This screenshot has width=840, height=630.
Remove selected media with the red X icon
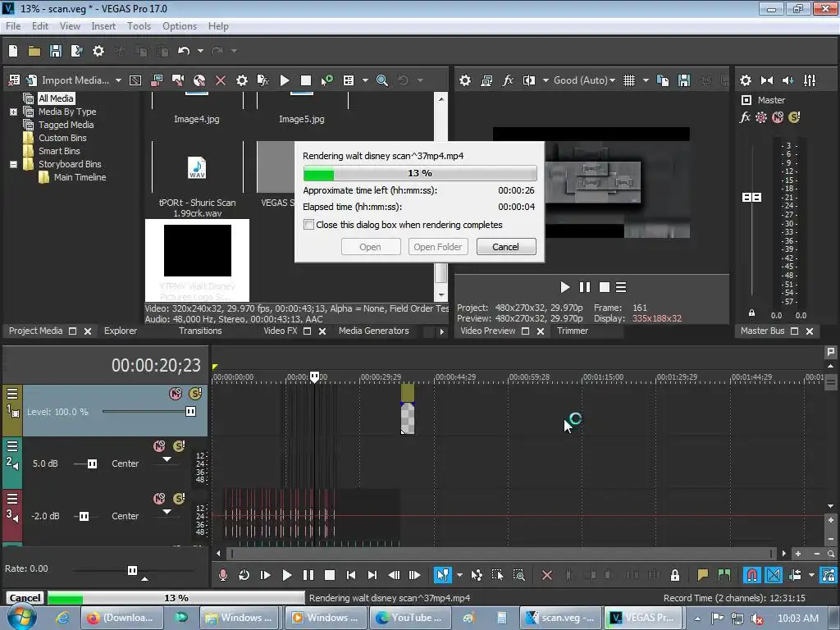pos(220,80)
